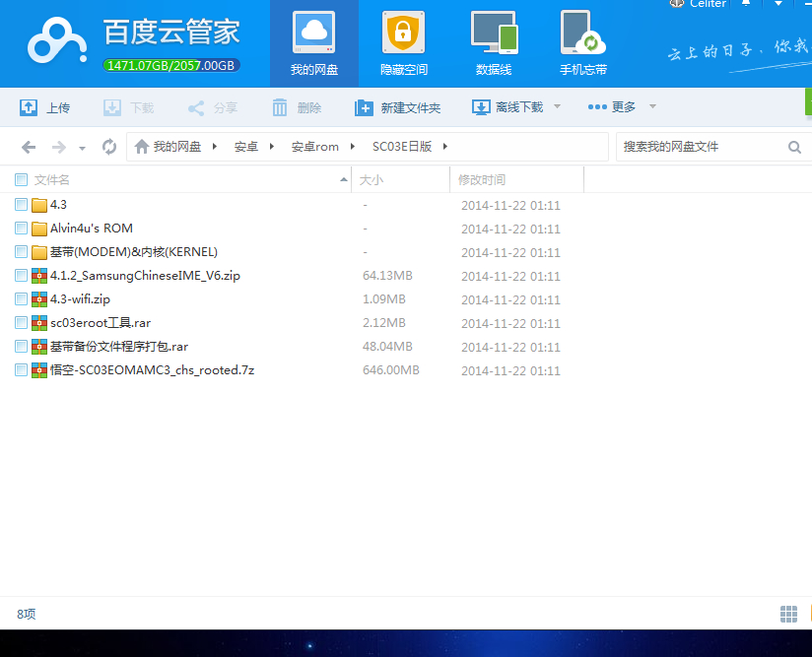
Task: Click storage usage bar 1471.07GB/2057.00GB
Action: [171, 65]
